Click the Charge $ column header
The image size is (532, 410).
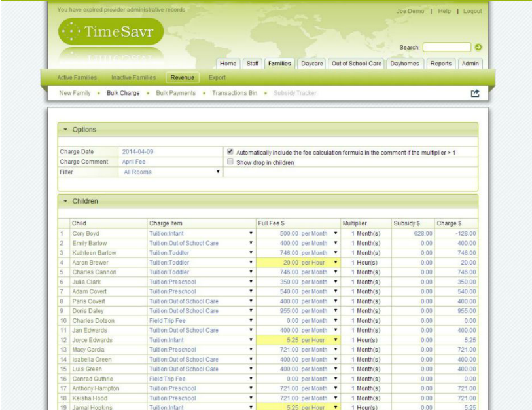449,223
